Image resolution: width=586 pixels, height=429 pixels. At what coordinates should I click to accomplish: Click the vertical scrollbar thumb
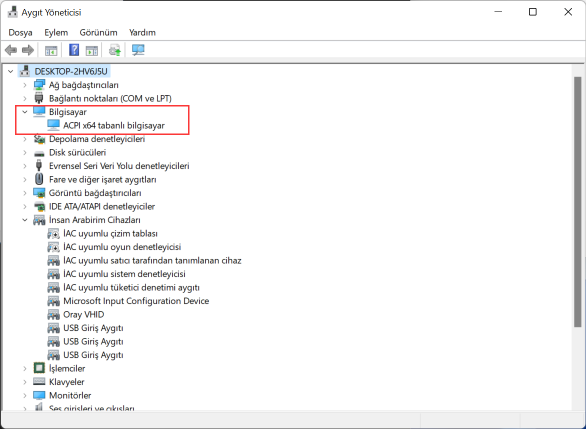coord(578,202)
